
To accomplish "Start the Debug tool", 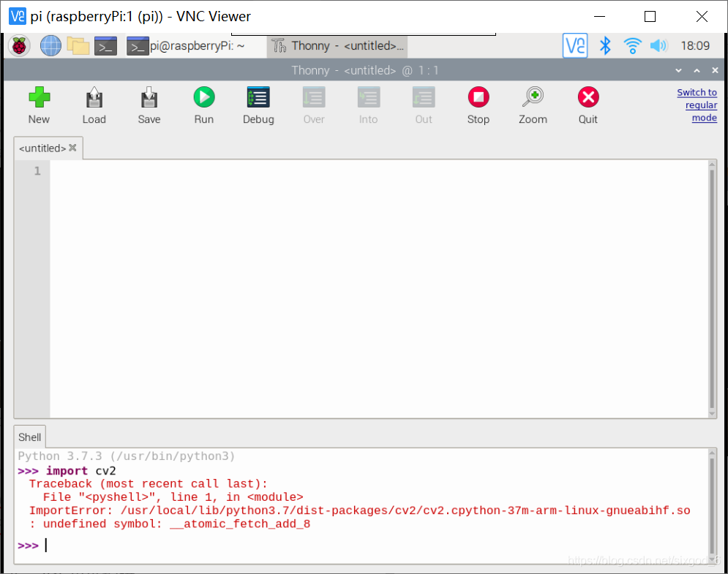I will (x=258, y=105).
